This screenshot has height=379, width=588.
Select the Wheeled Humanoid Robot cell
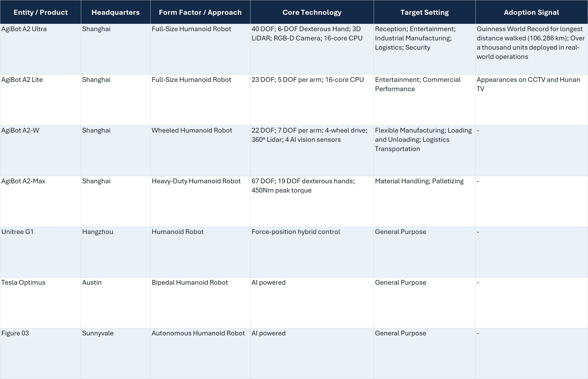(x=200, y=151)
